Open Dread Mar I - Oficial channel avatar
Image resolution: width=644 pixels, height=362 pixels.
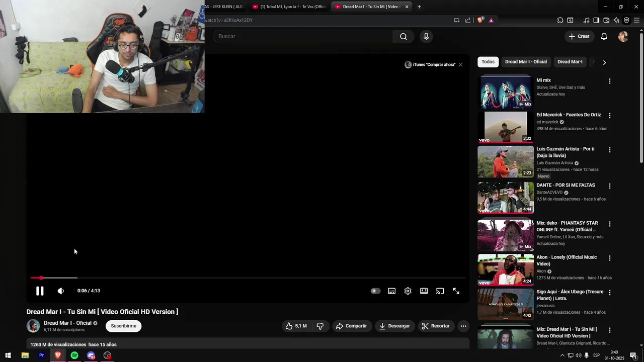(33, 326)
